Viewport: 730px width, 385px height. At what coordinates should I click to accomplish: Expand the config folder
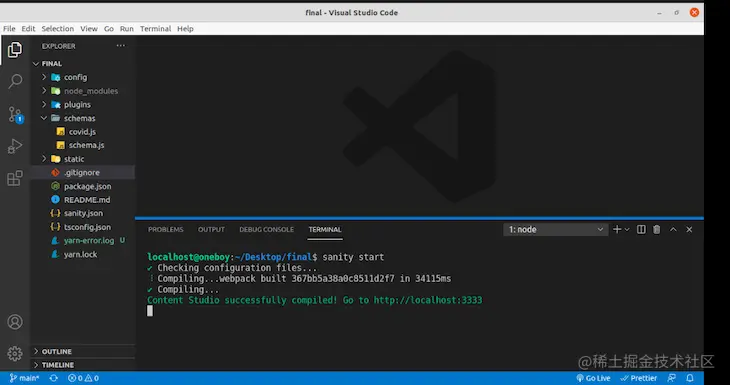coord(83,77)
